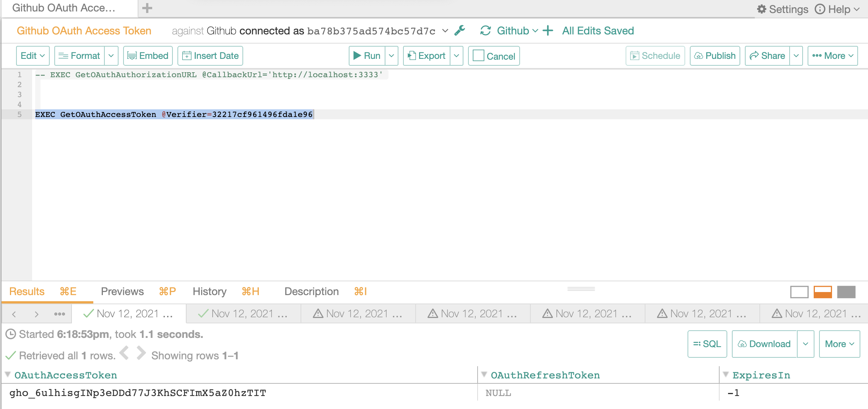The image size is (868, 409).
Task: Toggle the Cancel checkbox
Action: point(478,56)
